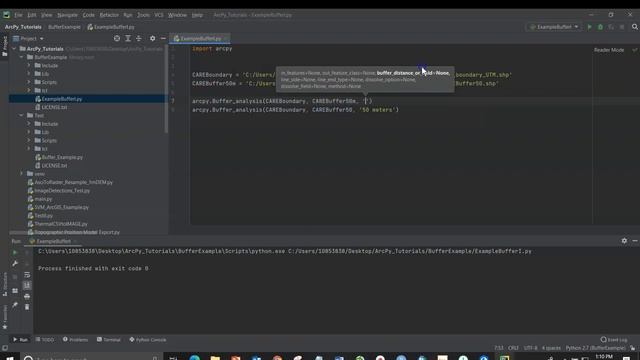Open Favorites side tool window
640x360 pixels.
(5, 318)
